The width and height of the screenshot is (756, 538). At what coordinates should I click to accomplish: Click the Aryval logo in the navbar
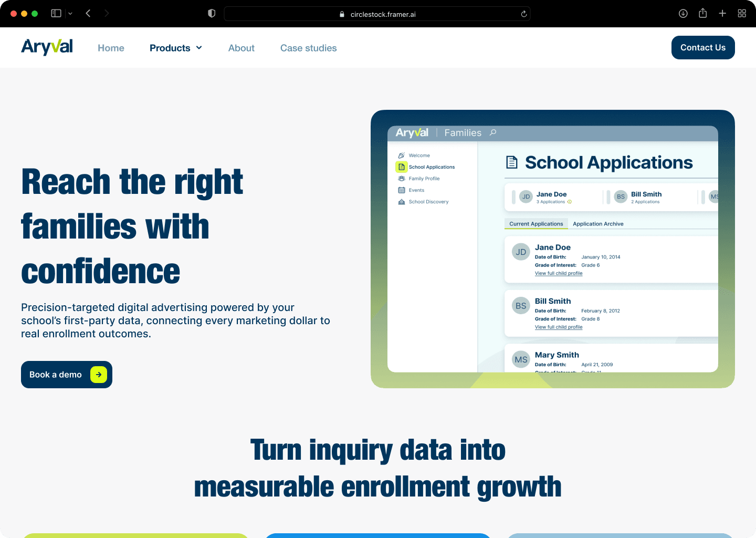47,47
